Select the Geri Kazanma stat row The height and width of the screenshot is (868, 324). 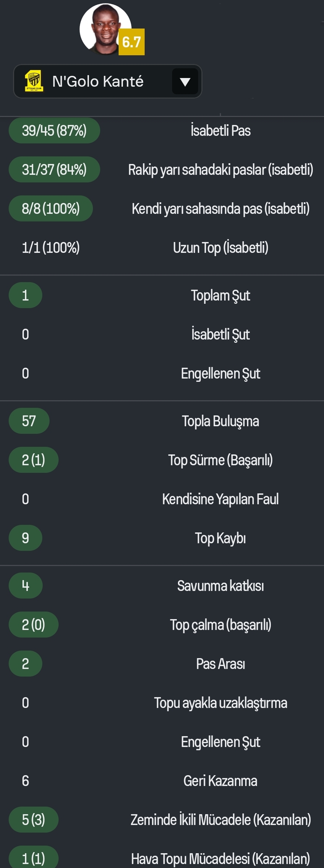pos(162,781)
